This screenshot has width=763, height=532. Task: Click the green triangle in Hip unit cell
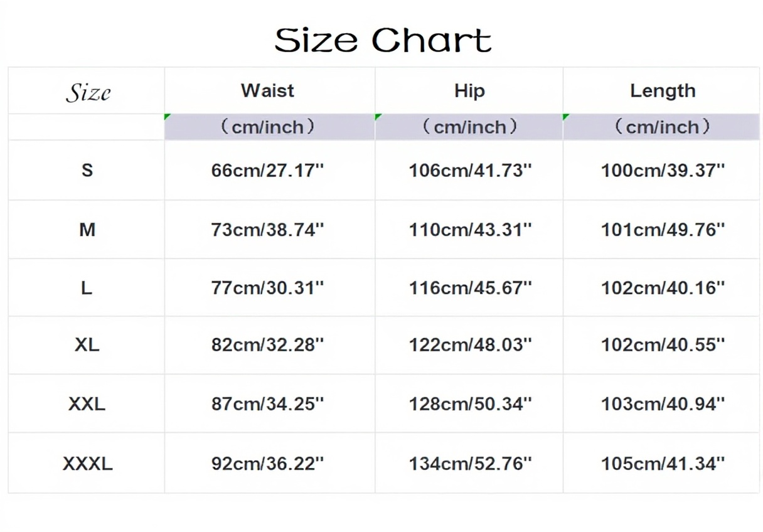pyautogui.click(x=378, y=117)
